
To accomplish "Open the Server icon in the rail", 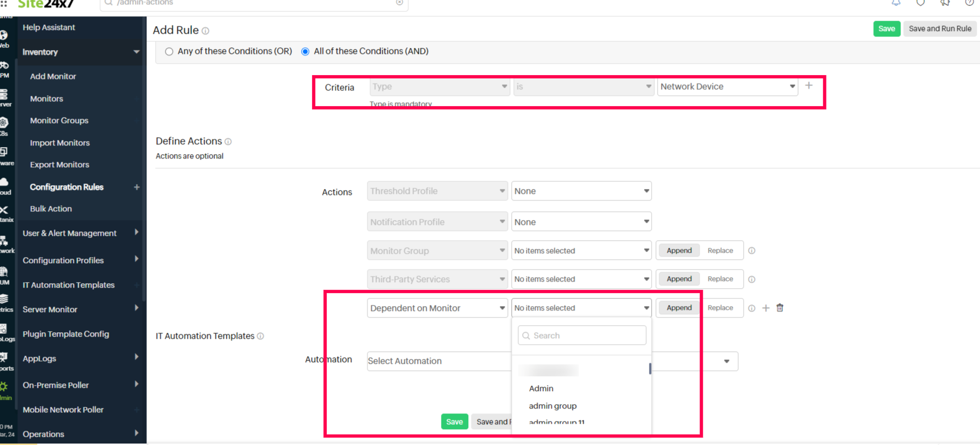I will coord(4,94).
